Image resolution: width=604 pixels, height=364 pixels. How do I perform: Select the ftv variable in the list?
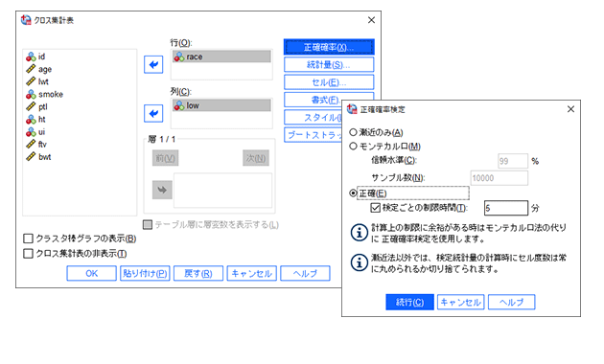tap(36, 145)
